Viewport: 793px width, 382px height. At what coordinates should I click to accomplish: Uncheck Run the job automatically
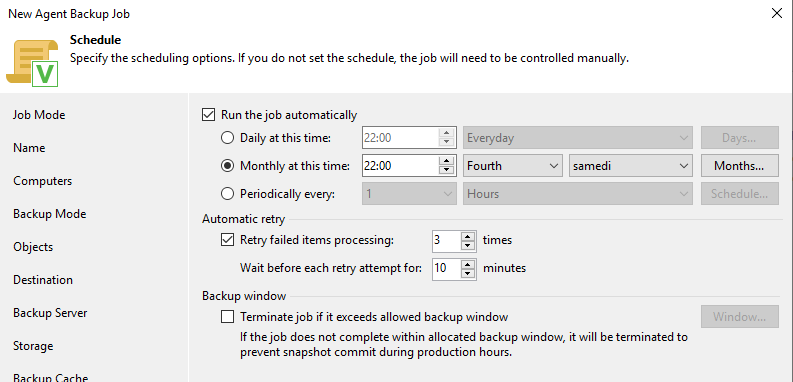(208, 115)
